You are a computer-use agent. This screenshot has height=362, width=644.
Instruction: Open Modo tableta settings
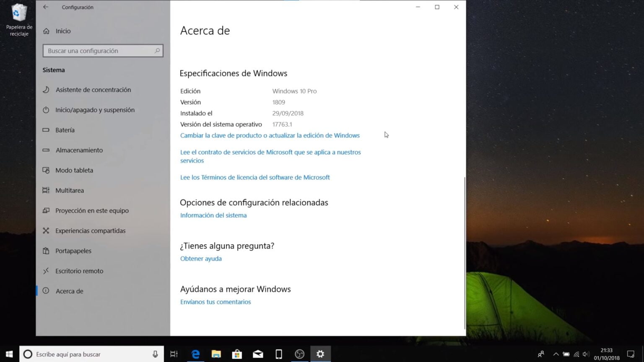[x=74, y=170]
